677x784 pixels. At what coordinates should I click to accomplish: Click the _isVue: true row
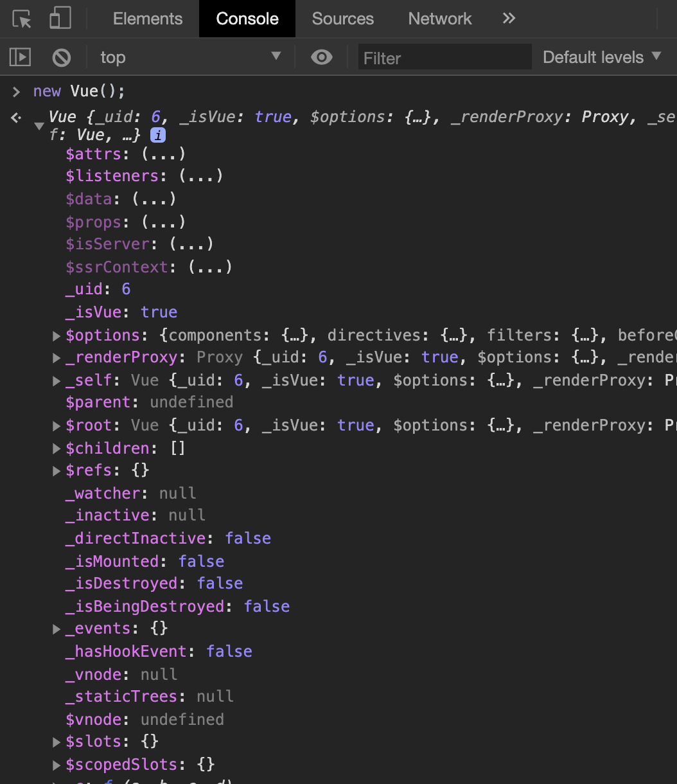[121, 312]
